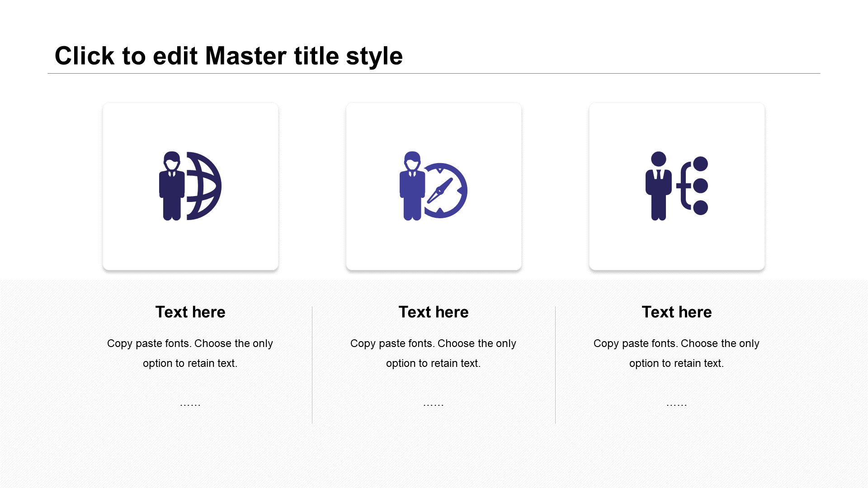Select the person with hierarchy dots icon
Viewport: 868px width, 488px height.
677,186
